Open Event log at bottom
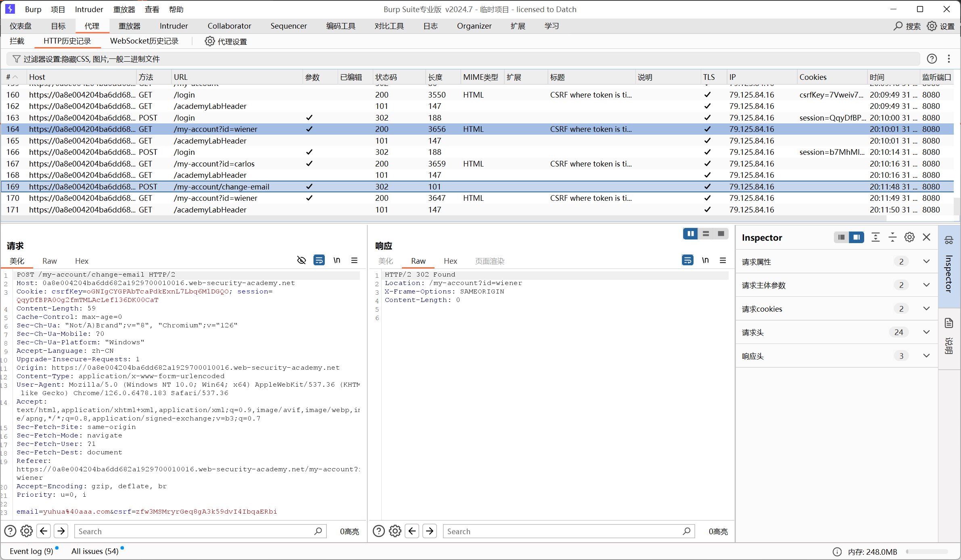The width and height of the screenshot is (961, 560). 31,551
